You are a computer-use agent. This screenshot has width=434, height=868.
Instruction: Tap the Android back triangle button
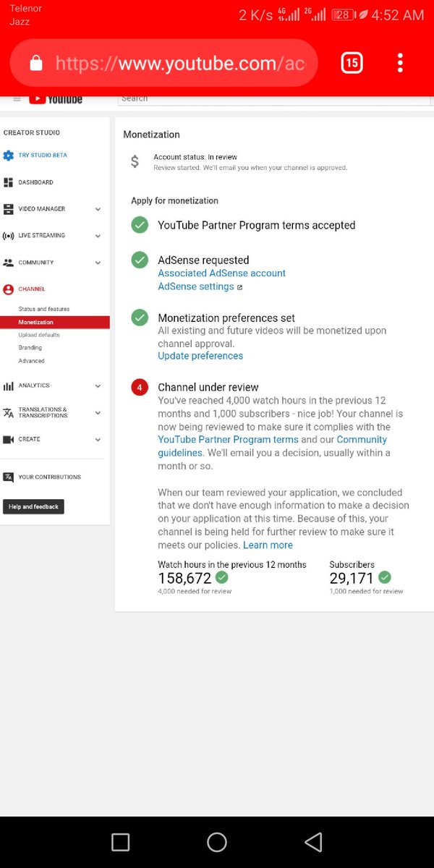312,842
